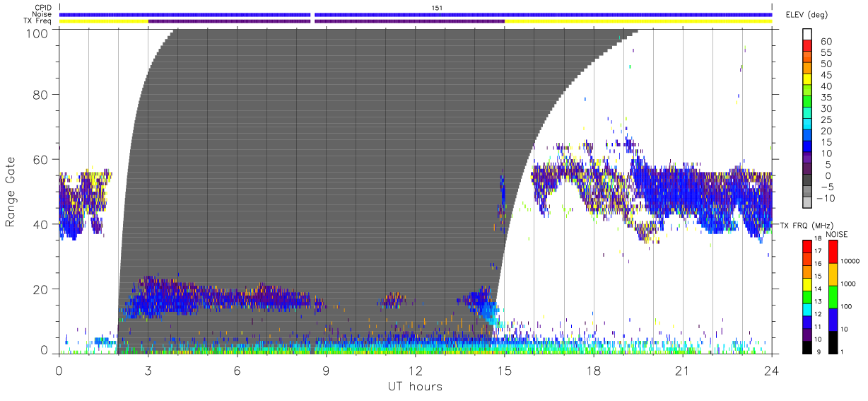Click the 60 tick on the ELEV colorbar

pos(826,42)
